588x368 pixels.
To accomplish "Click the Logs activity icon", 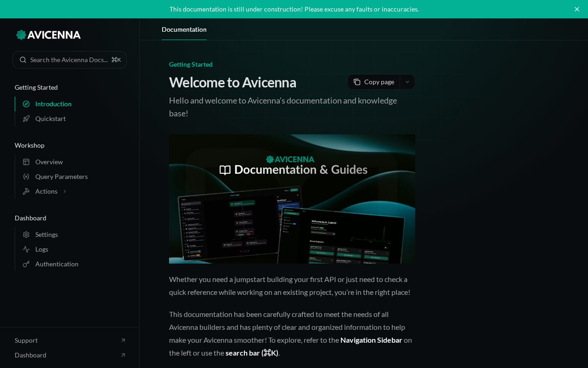I will coord(26,249).
